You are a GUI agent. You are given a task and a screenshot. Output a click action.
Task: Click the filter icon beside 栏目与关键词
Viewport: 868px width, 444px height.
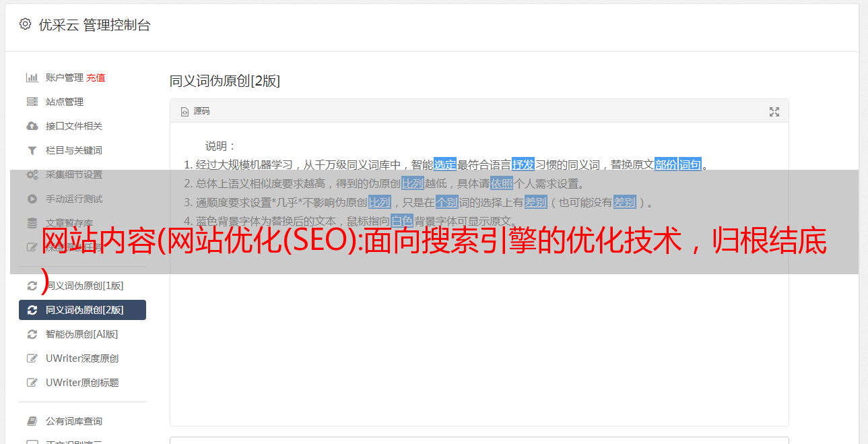click(x=32, y=150)
